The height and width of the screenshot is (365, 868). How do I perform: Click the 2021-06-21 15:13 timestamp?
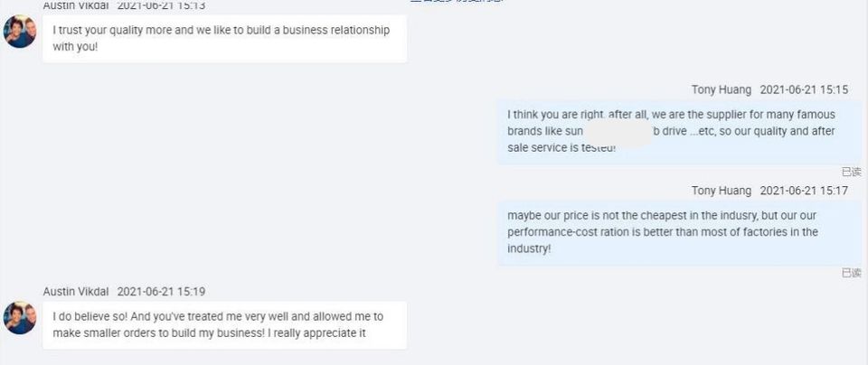[161, 5]
